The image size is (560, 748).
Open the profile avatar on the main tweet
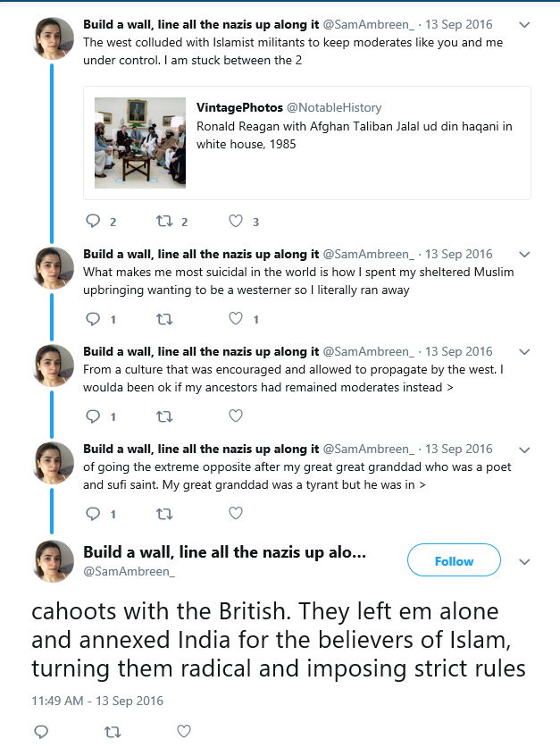pyautogui.click(x=53, y=560)
